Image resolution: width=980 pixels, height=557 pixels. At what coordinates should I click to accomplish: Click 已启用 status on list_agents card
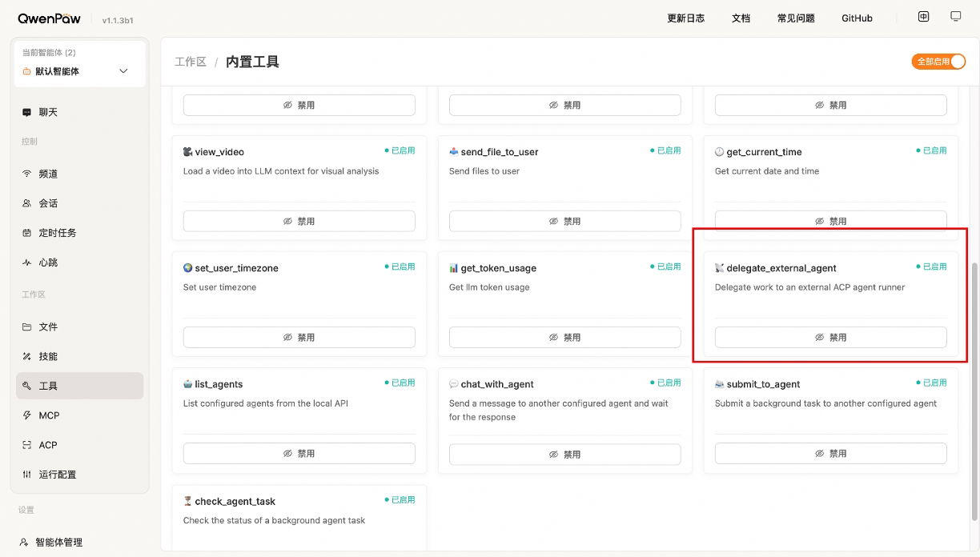tap(400, 383)
